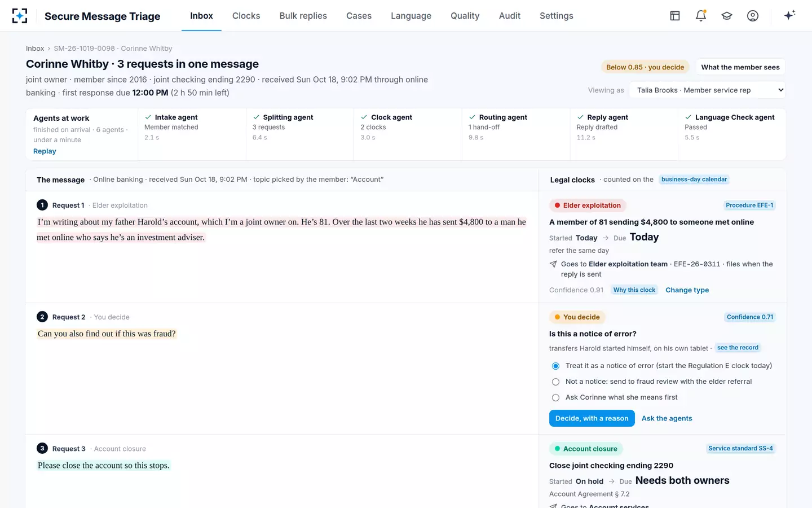Click the paper plane icon beside Elder exploitation team
This screenshot has height=508, width=812.
pyautogui.click(x=553, y=264)
